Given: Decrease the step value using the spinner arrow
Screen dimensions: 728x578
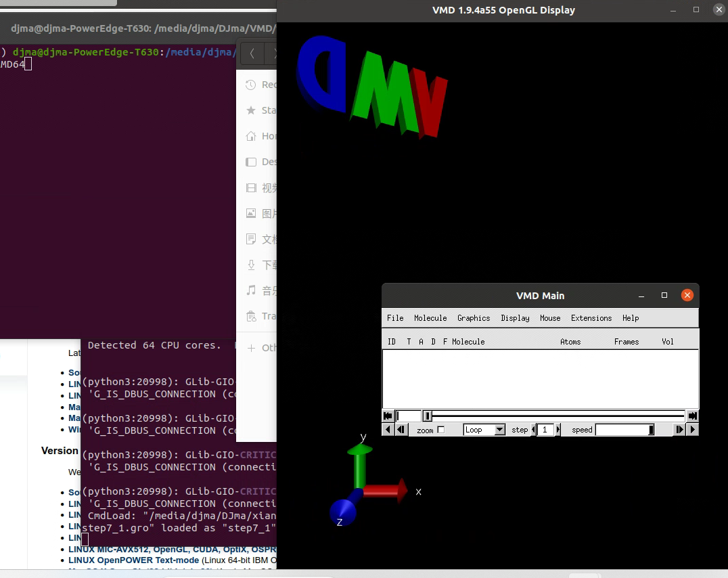Looking at the screenshot, I should tap(534, 429).
